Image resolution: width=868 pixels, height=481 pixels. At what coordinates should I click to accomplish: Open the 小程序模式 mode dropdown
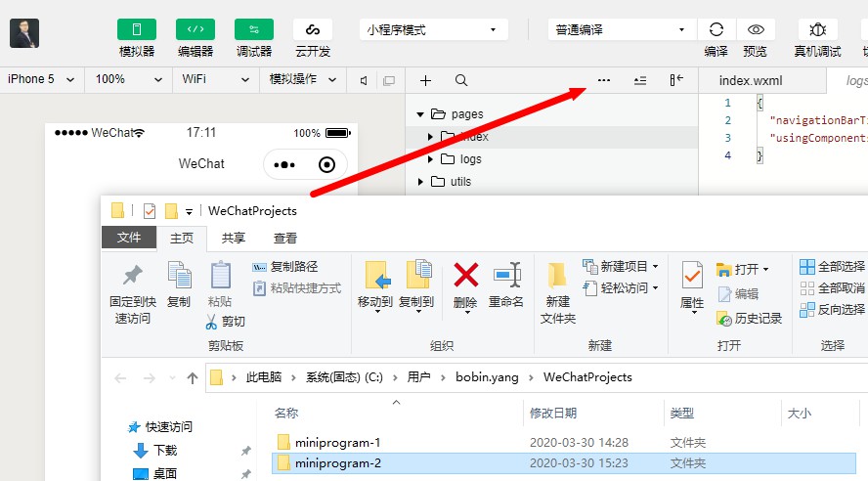(x=433, y=30)
